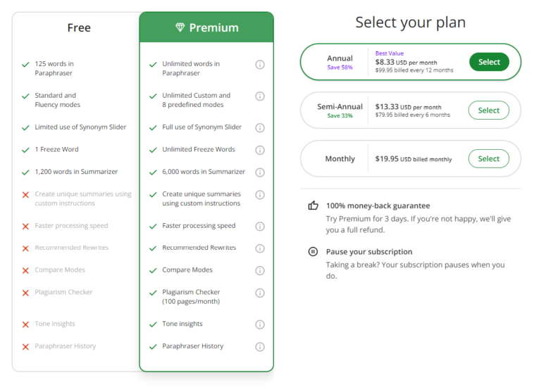Show info for Tone insights feature
Viewport: 541px width, 392px height.
coord(260,324)
